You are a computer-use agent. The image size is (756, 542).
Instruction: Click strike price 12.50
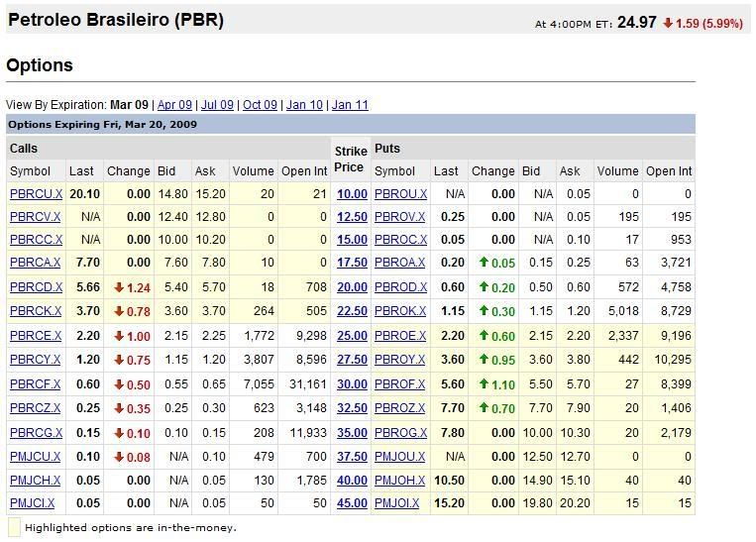(352, 217)
